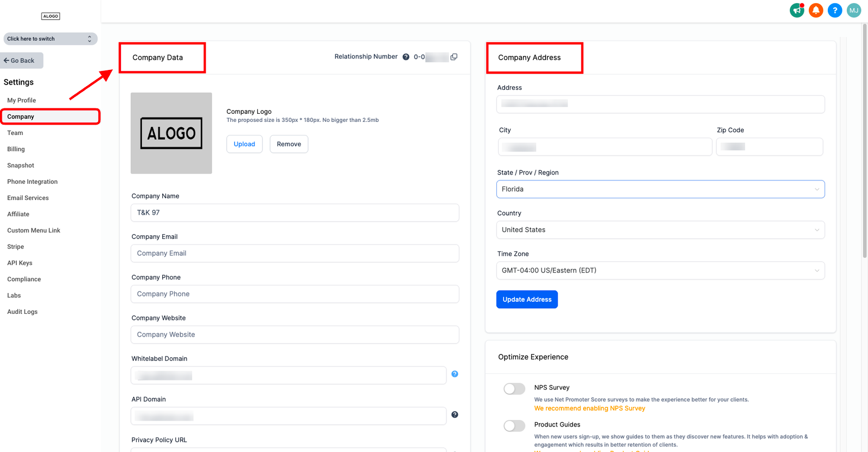Click the API Domain help icon
The width and height of the screenshot is (868, 452).
click(455, 415)
